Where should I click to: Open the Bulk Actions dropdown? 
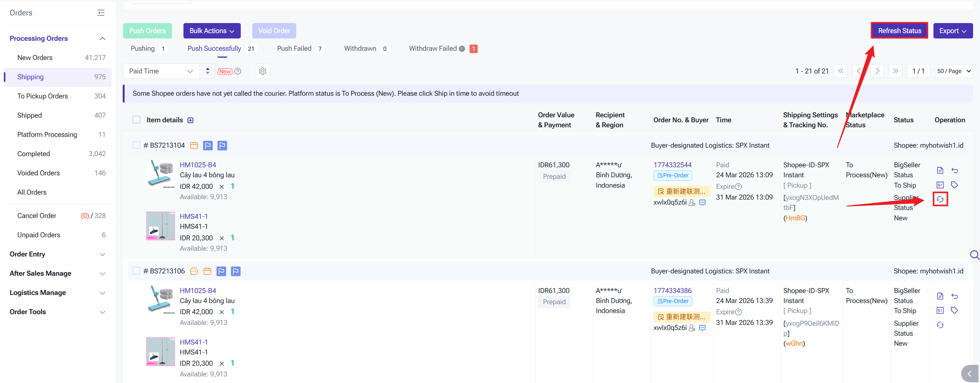tap(212, 31)
